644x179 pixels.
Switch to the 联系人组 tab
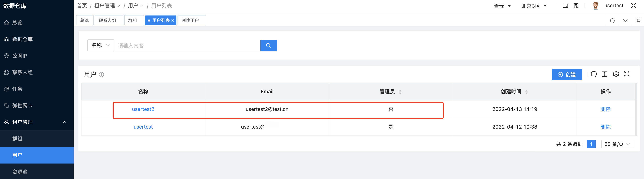point(109,20)
